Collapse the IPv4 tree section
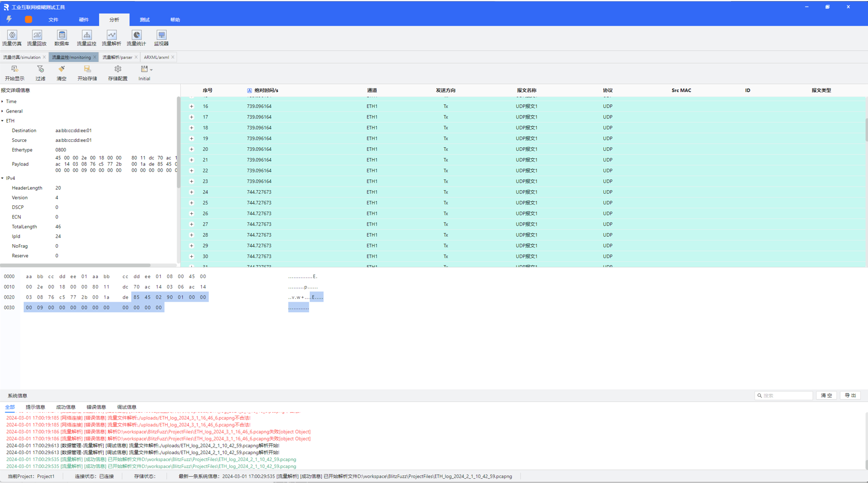 pyautogui.click(x=3, y=179)
